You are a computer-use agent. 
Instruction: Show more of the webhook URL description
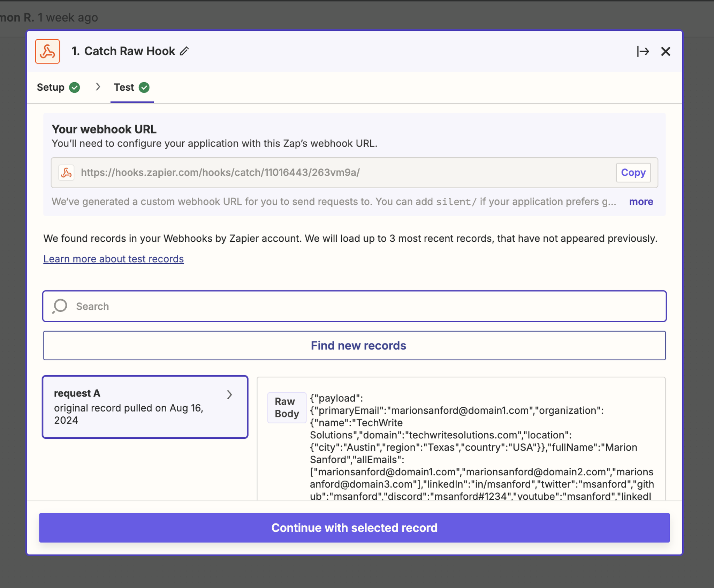[641, 202]
